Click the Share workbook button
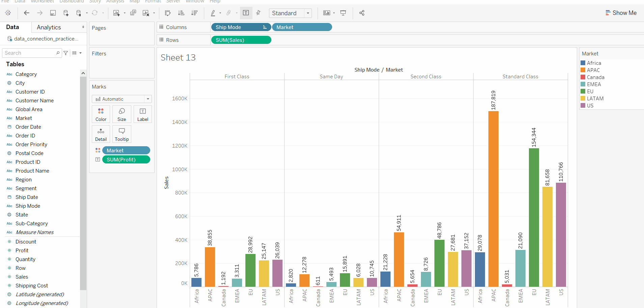This screenshot has height=308, width=644. pyautogui.click(x=362, y=13)
